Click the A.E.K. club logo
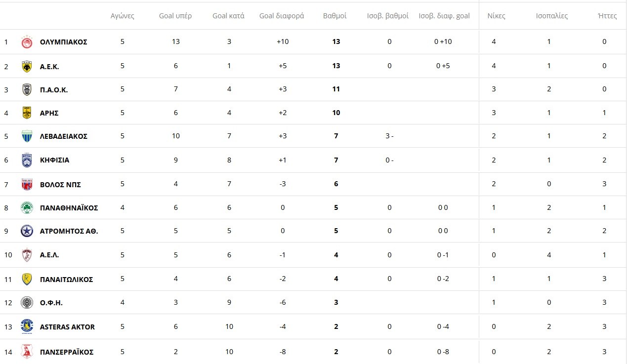 tap(27, 66)
